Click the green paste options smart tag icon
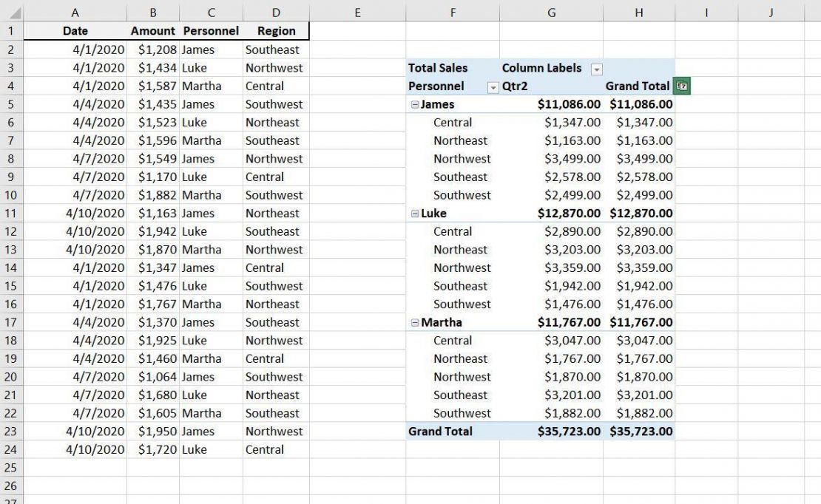Screen dimensions: 821x504 (681, 86)
